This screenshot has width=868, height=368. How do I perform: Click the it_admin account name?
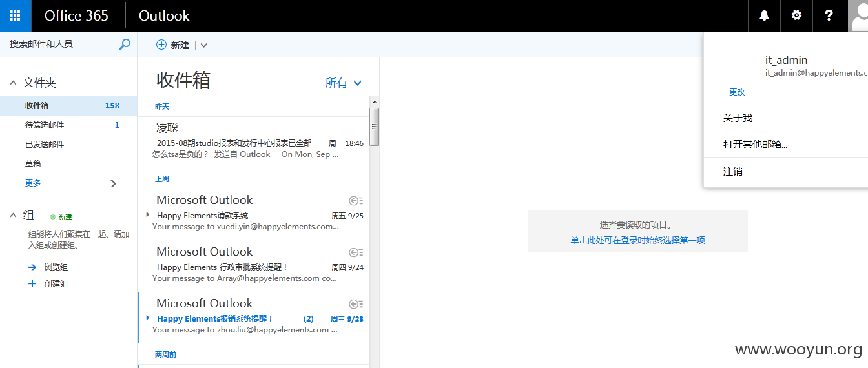(786, 60)
